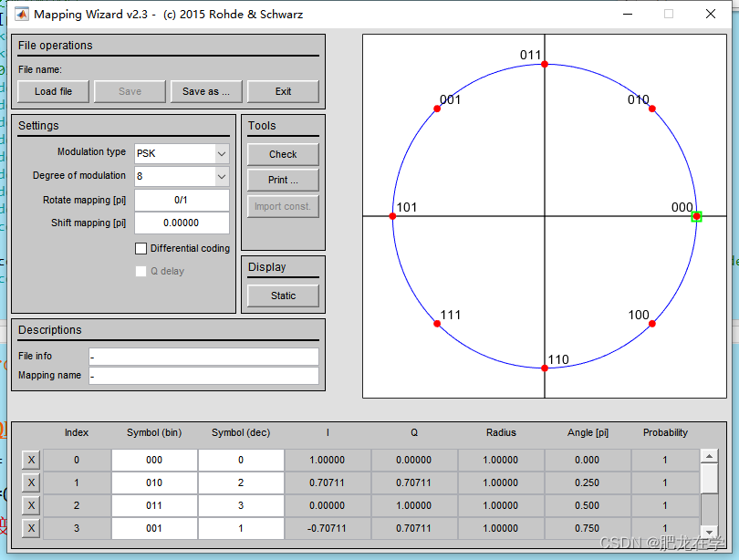Edit Symbol (dec) cell in index 0 row
Image resolution: width=739 pixels, height=560 pixels.
(x=241, y=460)
